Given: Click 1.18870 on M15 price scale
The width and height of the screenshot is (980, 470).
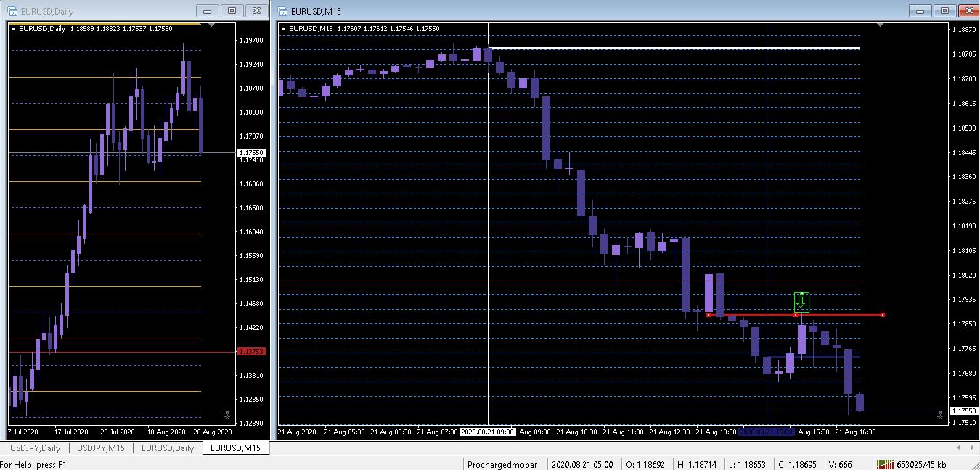Looking at the screenshot, I should 963,30.
